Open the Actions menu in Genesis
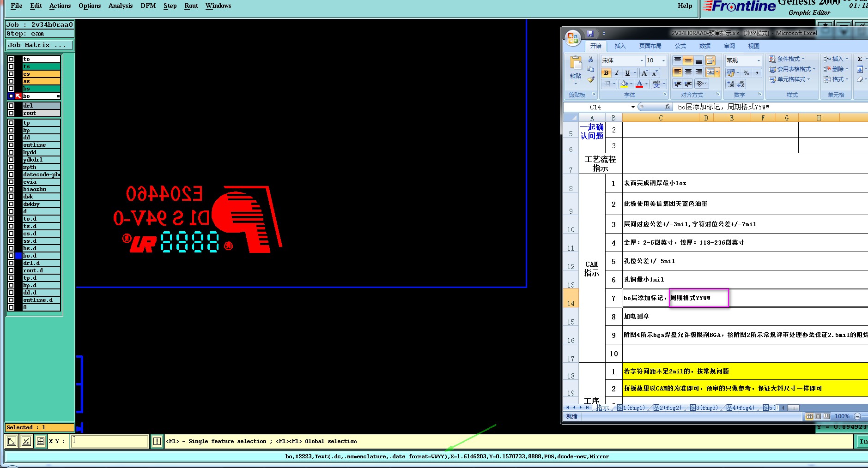This screenshot has width=868, height=468. click(x=60, y=6)
